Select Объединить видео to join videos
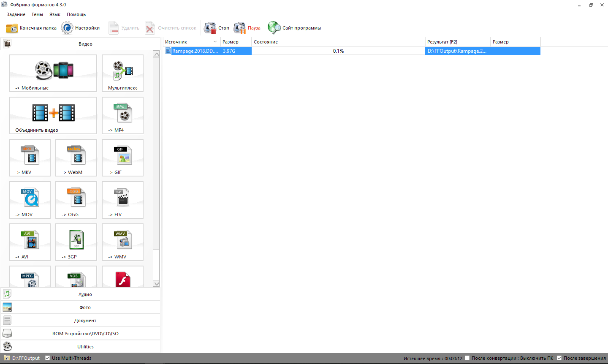Screen dimensions: 608x364 point(53,115)
